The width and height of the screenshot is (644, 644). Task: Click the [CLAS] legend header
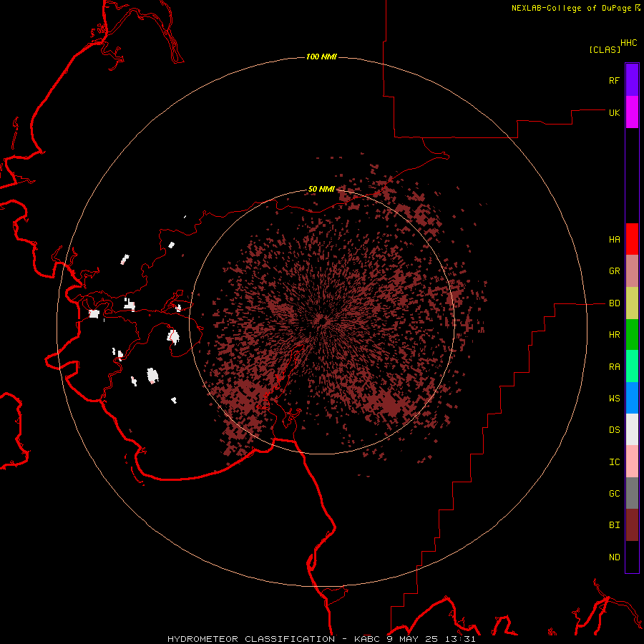tap(605, 49)
